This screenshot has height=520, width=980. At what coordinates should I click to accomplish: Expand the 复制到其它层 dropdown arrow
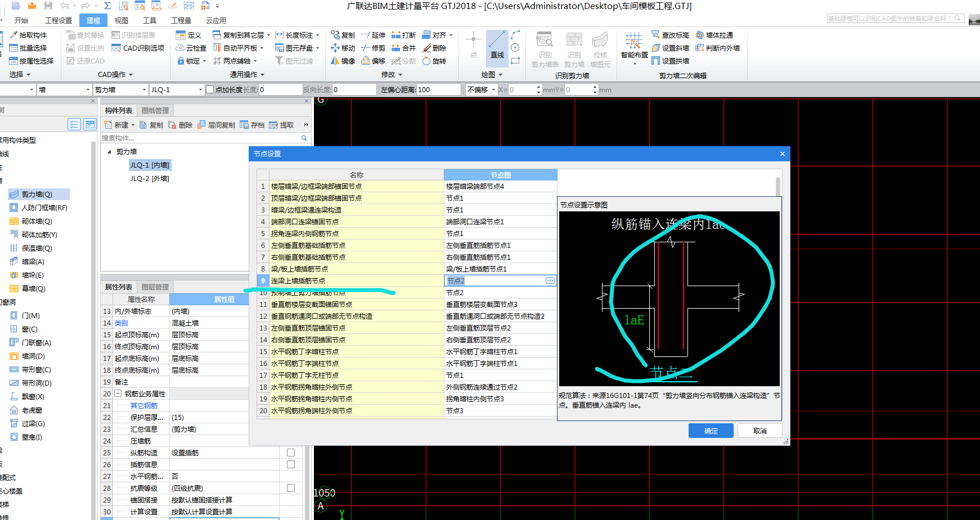(x=268, y=35)
